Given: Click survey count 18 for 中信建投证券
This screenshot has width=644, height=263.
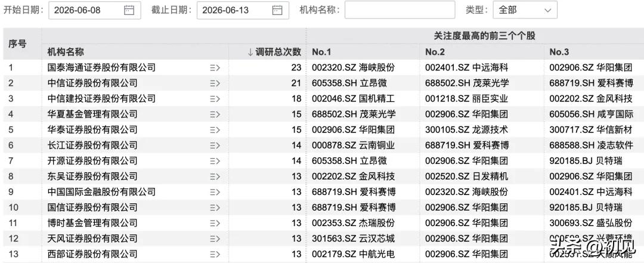Looking at the screenshot, I should 296,98.
